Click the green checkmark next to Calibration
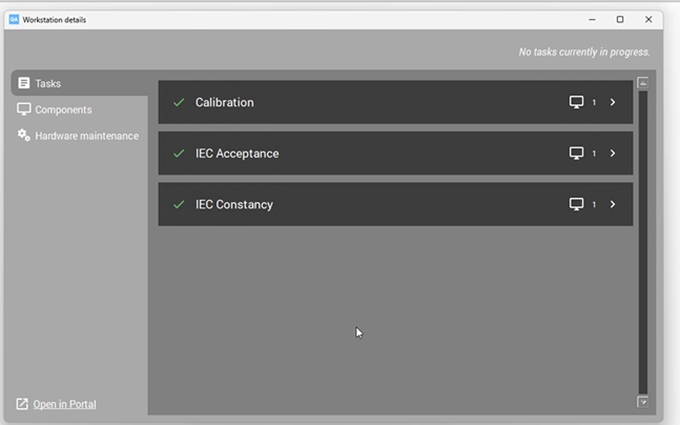Screen dimensions: 680x425 pyautogui.click(x=179, y=102)
